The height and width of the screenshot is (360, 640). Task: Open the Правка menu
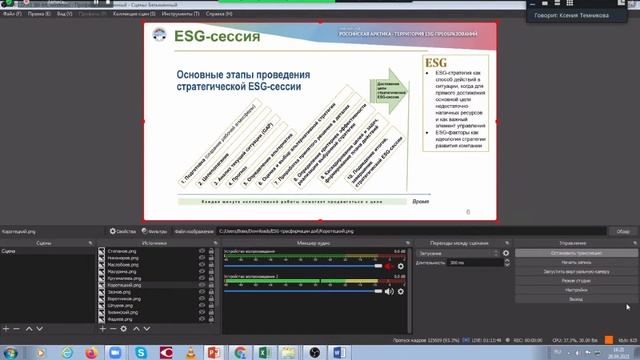(39, 14)
